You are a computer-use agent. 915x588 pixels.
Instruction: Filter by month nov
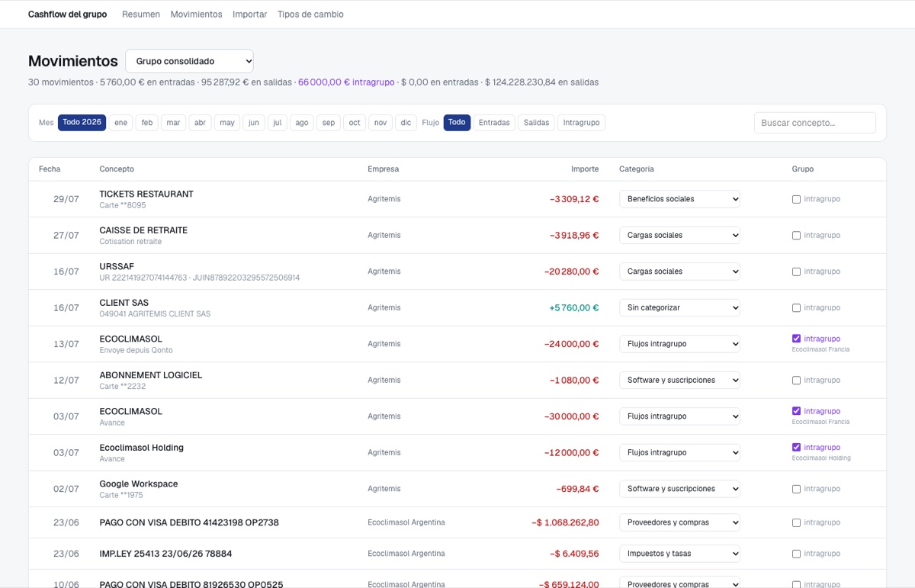click(x=380, y=123)
